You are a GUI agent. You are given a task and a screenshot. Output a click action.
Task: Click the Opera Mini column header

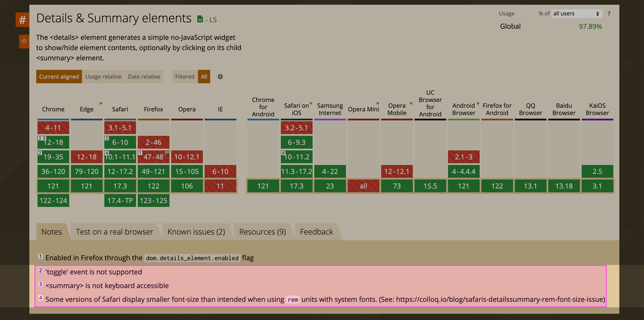[364, 109]
